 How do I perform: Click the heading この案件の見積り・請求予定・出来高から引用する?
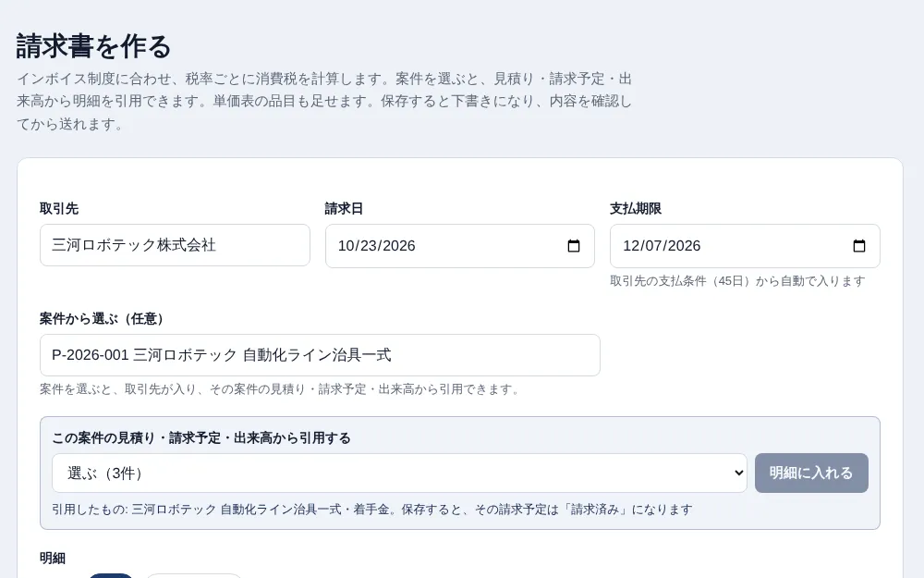click(x=201, y=438)
